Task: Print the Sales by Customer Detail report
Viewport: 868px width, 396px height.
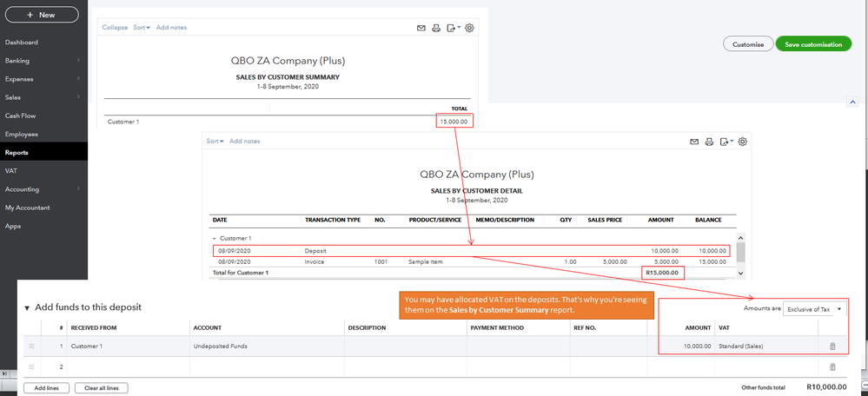Action: point(709,142)
